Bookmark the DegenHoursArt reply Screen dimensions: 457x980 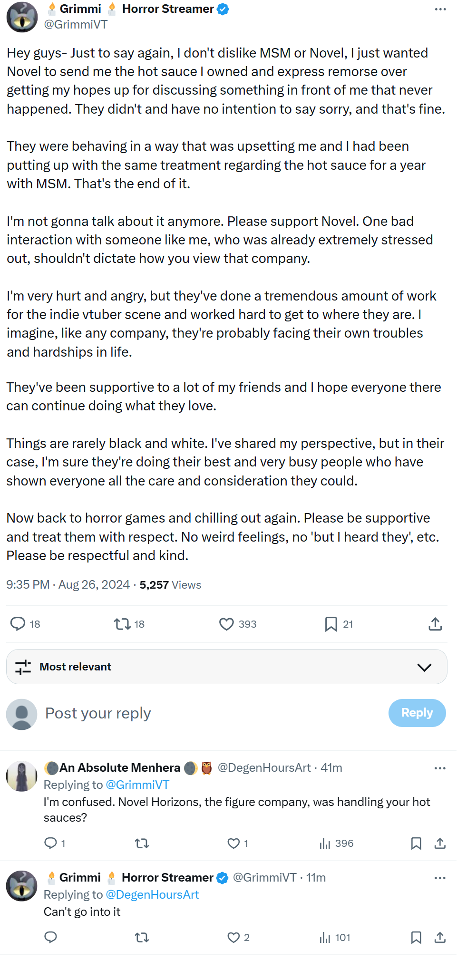tap(416, 844)
